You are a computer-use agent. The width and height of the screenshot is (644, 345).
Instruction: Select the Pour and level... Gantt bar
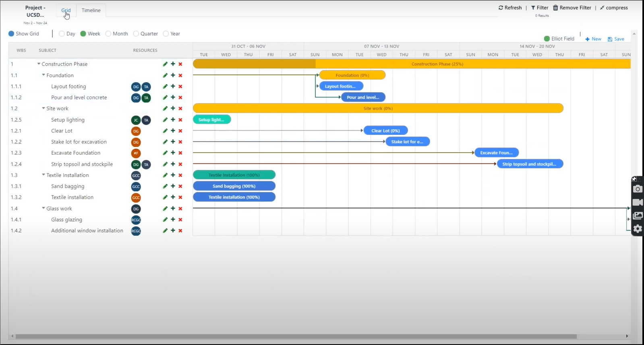(363, 97)
